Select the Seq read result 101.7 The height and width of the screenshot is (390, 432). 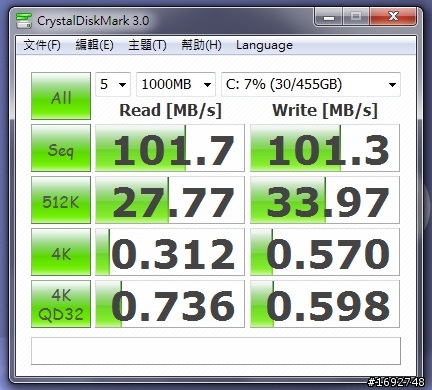coord(170,148)
